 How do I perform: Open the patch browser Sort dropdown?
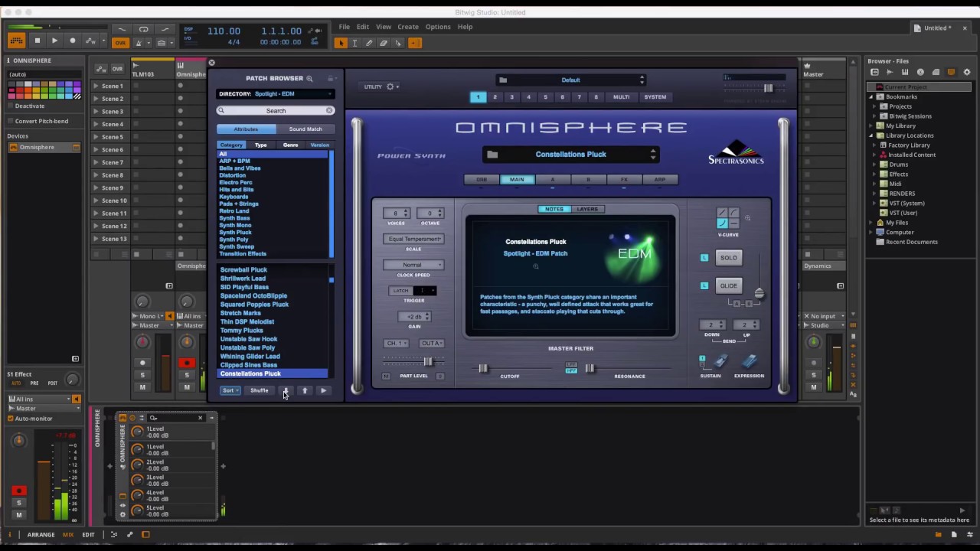click(230, 391)
